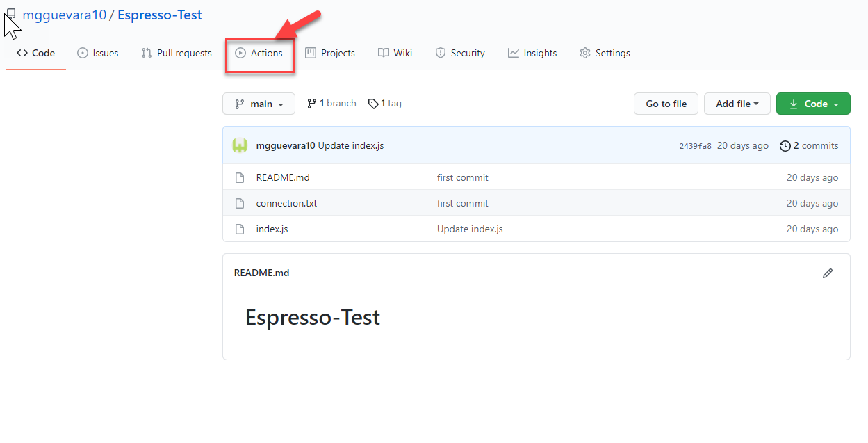The height and width of the screenshot is (443, 868).
Task: Click the pencil icon to edit README
Action: [828, 273]
